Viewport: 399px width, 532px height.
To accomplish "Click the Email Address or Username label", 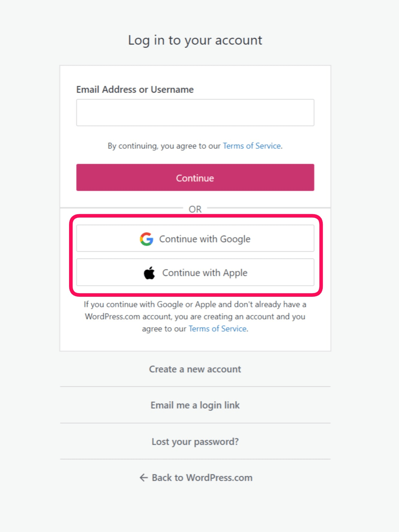I will (135, 89).
